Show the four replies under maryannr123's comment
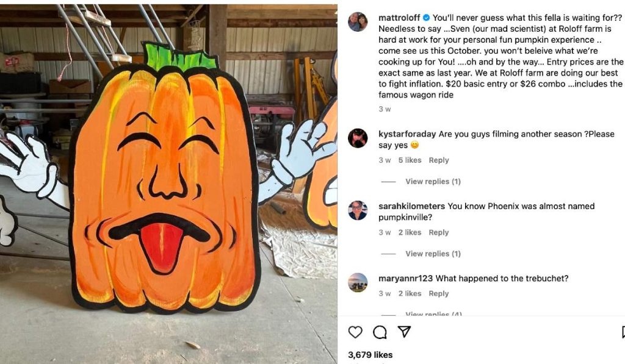Image resolution: width=625 pixels, height=364 pixels. pos(433,314)
